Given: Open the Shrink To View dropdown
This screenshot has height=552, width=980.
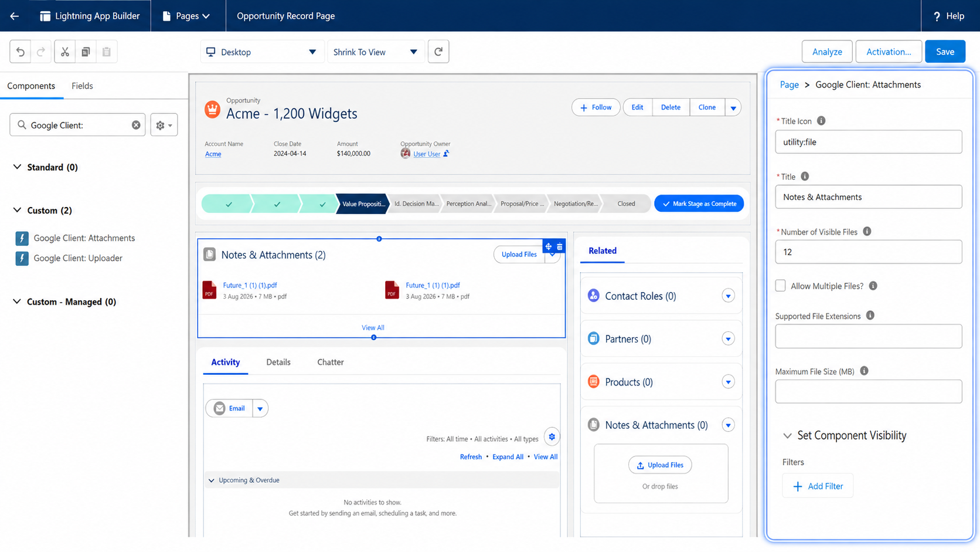Looking at the screenshot, I should 376,52.
